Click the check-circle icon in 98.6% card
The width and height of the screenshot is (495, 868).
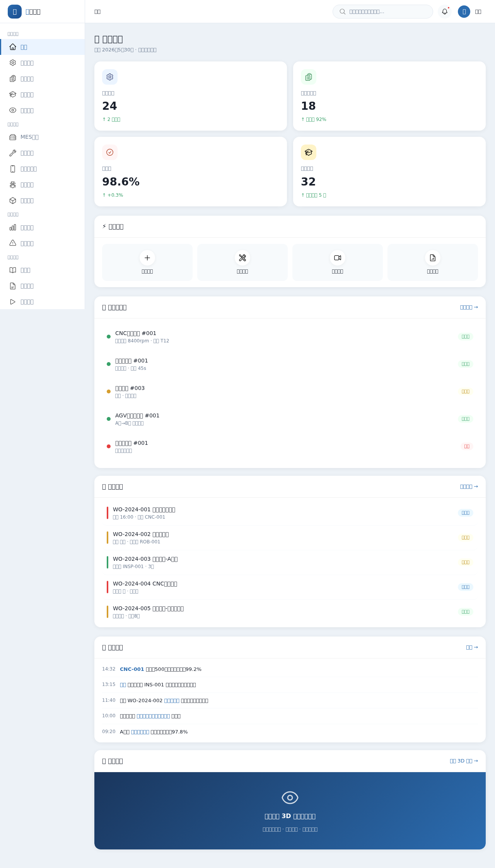110,152
